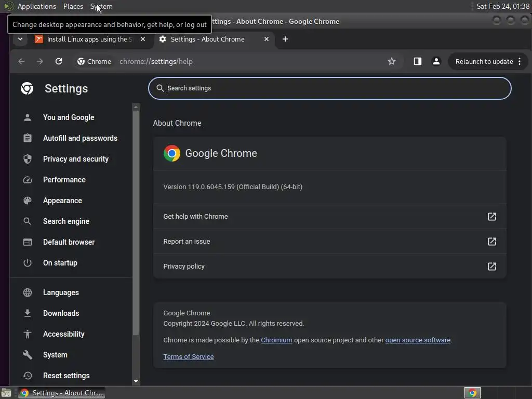Open the profile avatar icon
Viewport: 532px width, 399px height.
436,61
